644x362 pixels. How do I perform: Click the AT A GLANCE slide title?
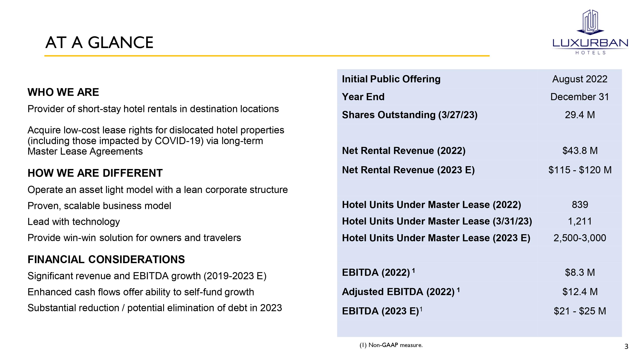(99, 42)
